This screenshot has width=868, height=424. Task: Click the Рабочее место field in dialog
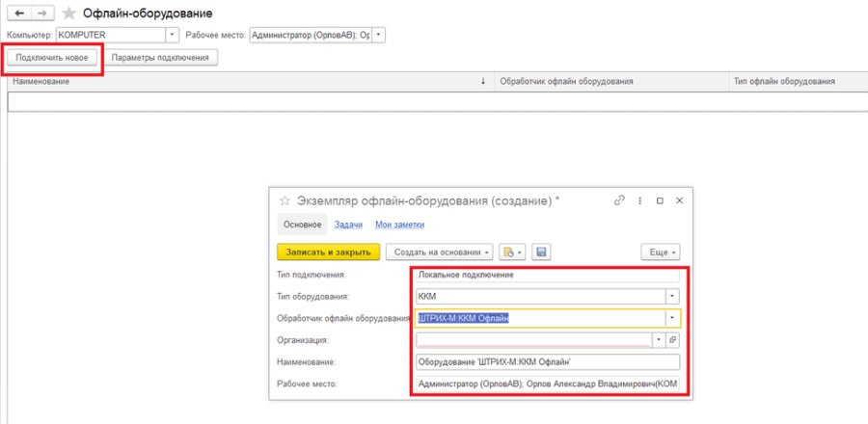[547, 384]
